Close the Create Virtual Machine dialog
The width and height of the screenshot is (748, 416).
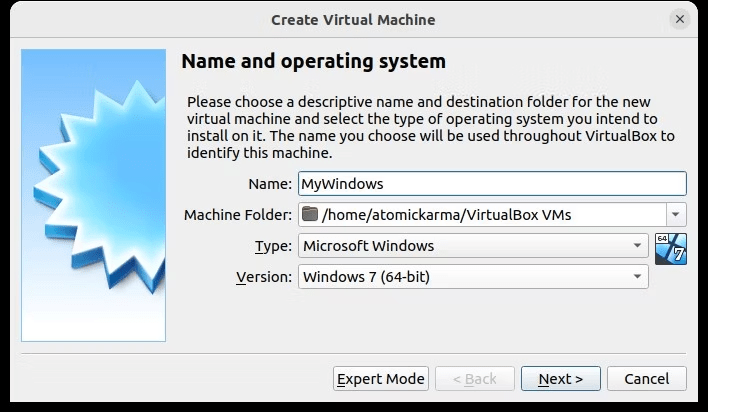point(679,19)
